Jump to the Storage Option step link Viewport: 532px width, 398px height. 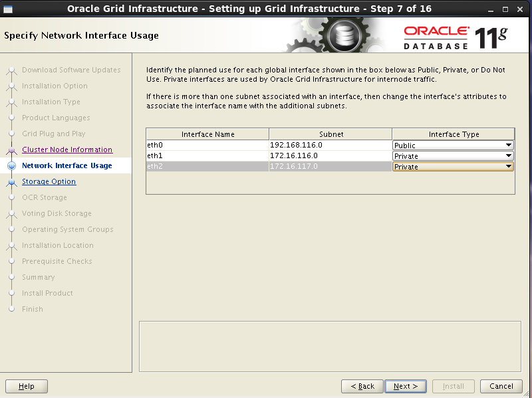click(49, 181)
